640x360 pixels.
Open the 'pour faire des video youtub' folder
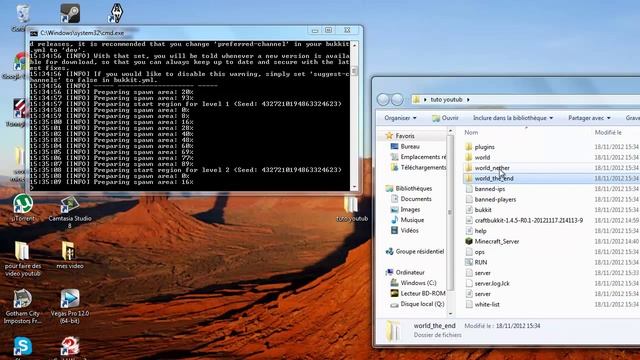[x=23, y=259]
